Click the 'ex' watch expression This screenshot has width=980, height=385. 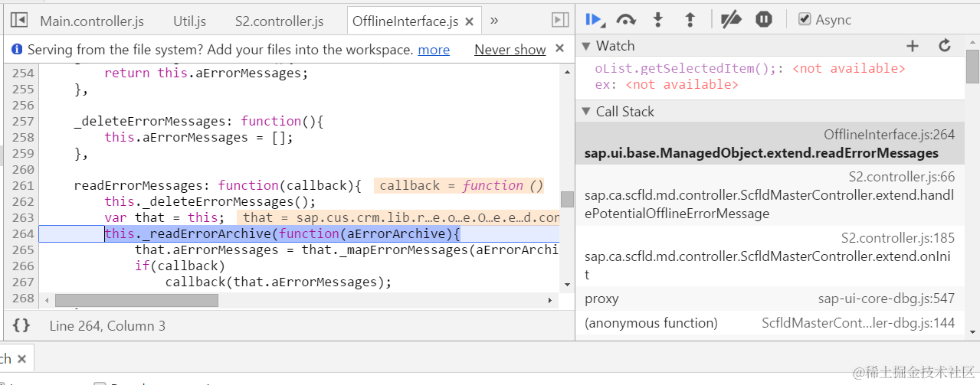[667, 84]
